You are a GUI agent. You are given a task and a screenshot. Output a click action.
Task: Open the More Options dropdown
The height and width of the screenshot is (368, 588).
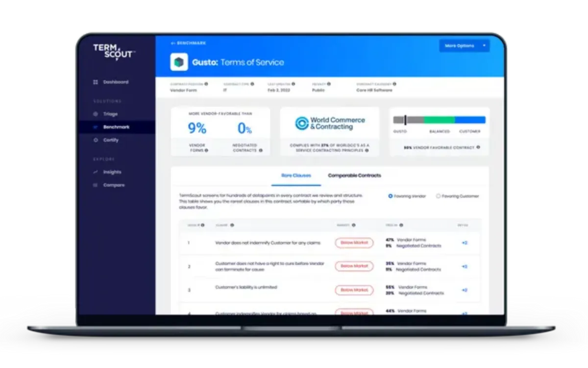coord(464,46)
